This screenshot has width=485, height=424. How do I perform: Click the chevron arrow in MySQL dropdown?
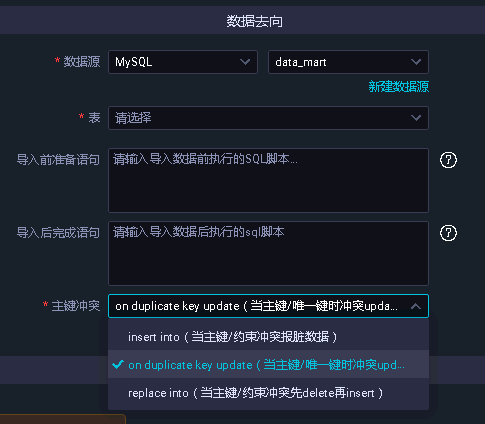click(245, 62)
